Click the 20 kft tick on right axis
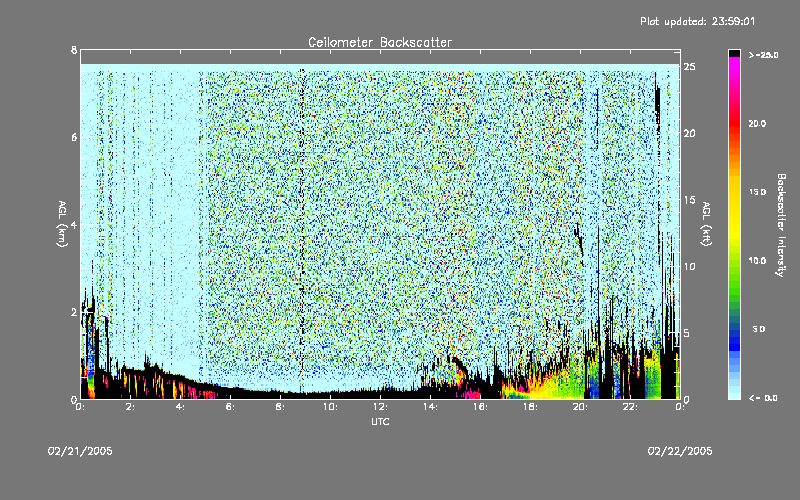Viewport: 800px width, 500px height. coord(690,133)
